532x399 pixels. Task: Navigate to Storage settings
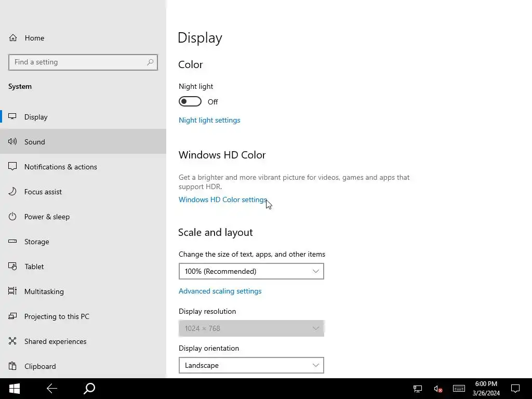[x=83, y=242]
